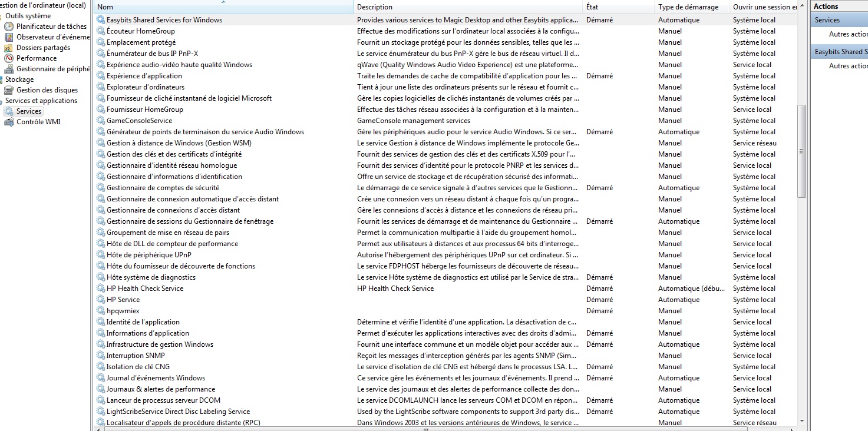Click gear icon of Easybits Shared Services row

tap(101, 20)
